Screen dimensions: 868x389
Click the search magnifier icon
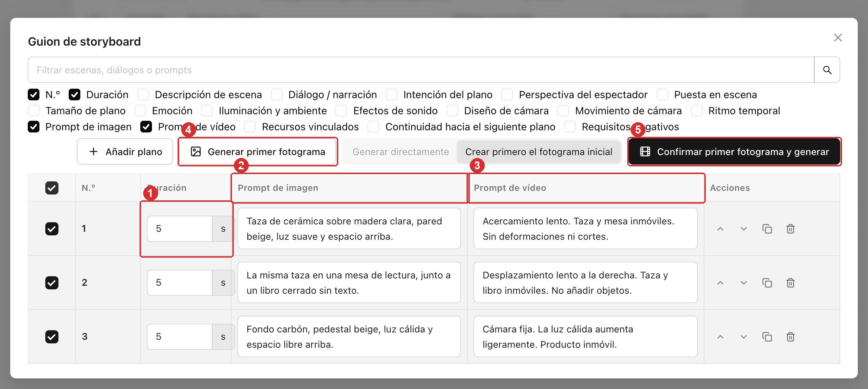827,70
